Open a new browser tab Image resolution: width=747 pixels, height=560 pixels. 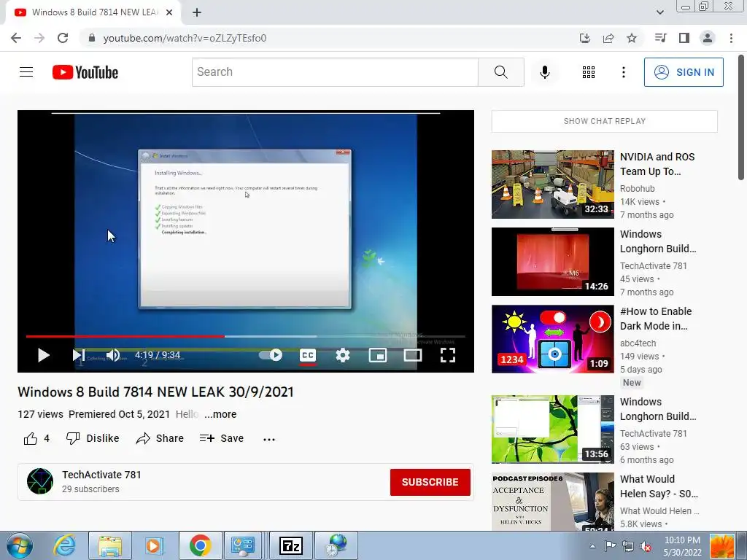197,12
